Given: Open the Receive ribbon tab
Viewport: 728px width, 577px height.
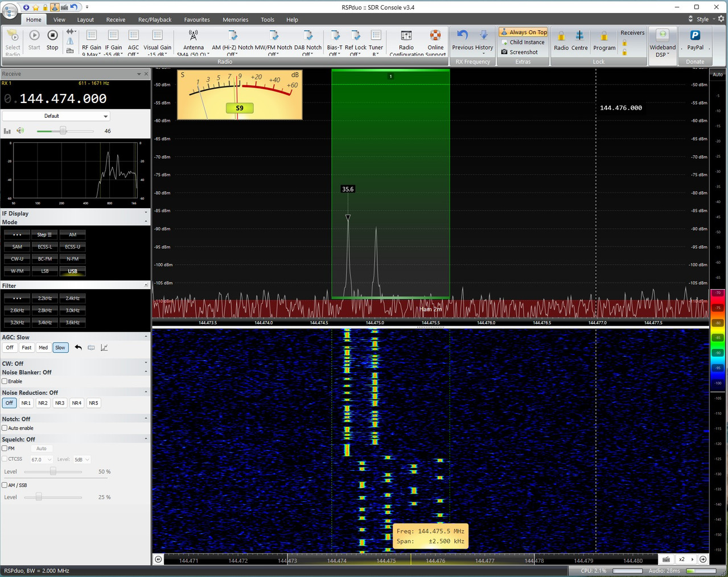Looking at the screenshot, I should [116, 19].
